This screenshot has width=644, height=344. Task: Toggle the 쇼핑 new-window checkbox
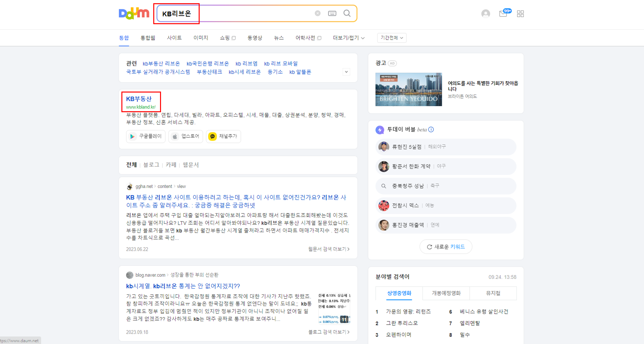[234, 38]
